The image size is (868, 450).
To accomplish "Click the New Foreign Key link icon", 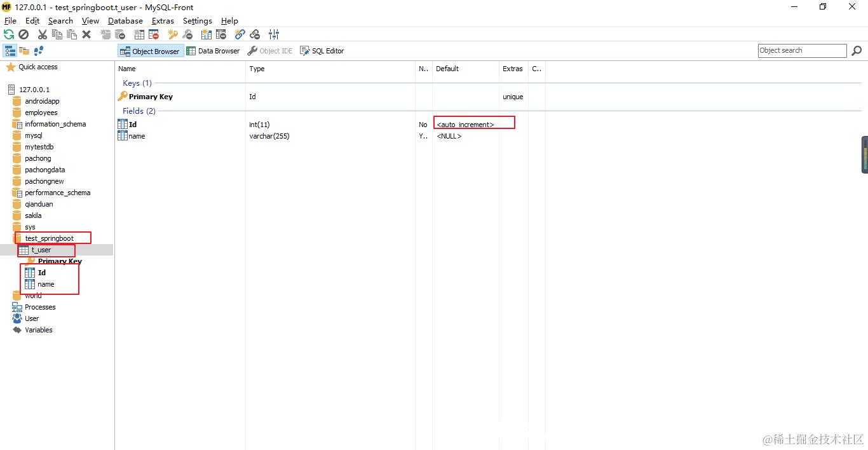I will pyautogui.click(x=240, y=34).
